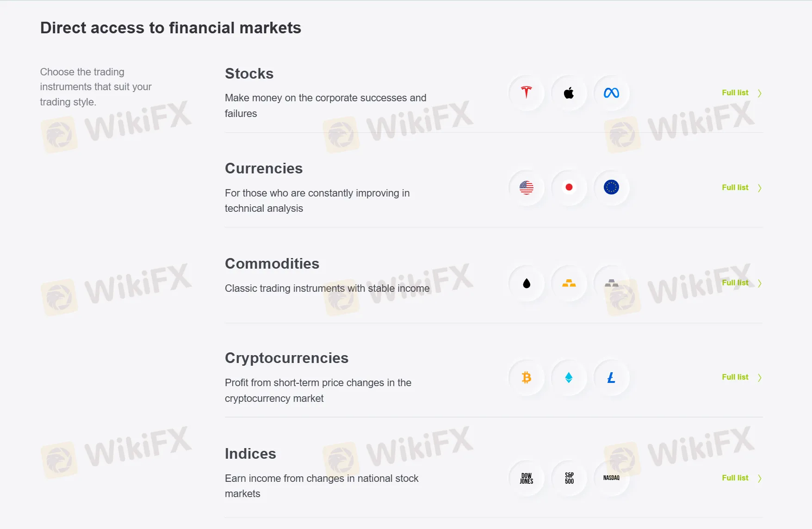Expand the Commodities list chevron arrow
The image size is (812, 529).
click(759, 283)
